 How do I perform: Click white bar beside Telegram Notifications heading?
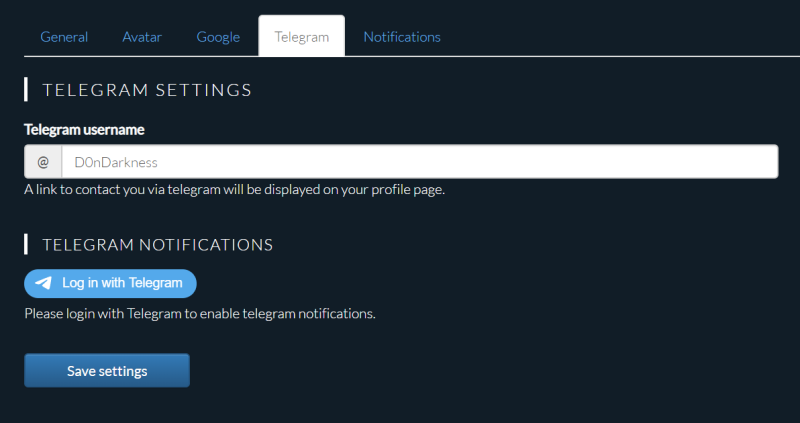[x=26, y=244]
